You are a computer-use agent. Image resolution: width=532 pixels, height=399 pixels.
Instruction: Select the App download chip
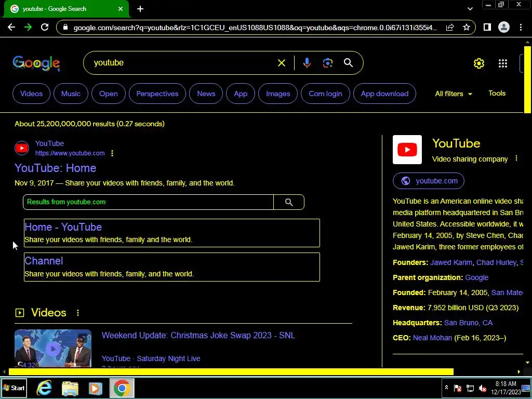384,94
